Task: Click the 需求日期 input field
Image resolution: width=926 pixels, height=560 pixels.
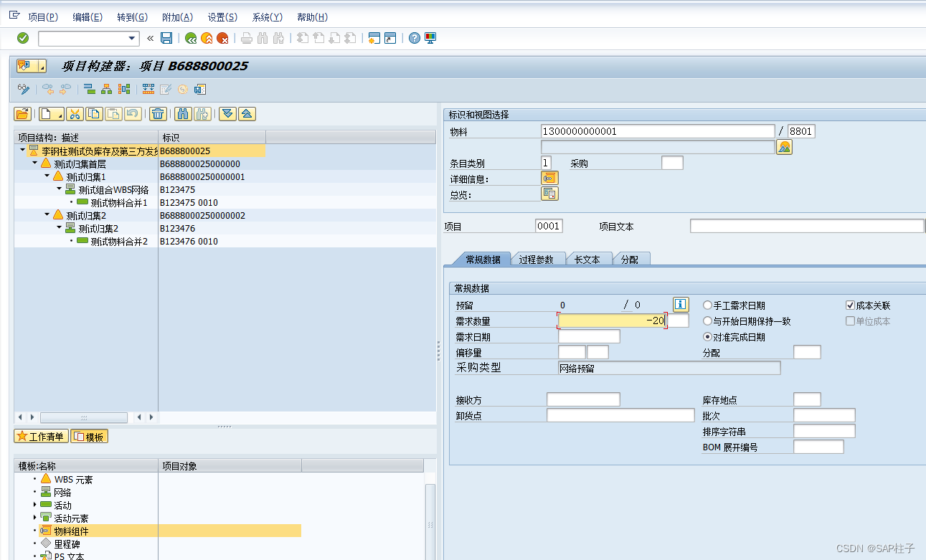Action: [x=589, y=336]
